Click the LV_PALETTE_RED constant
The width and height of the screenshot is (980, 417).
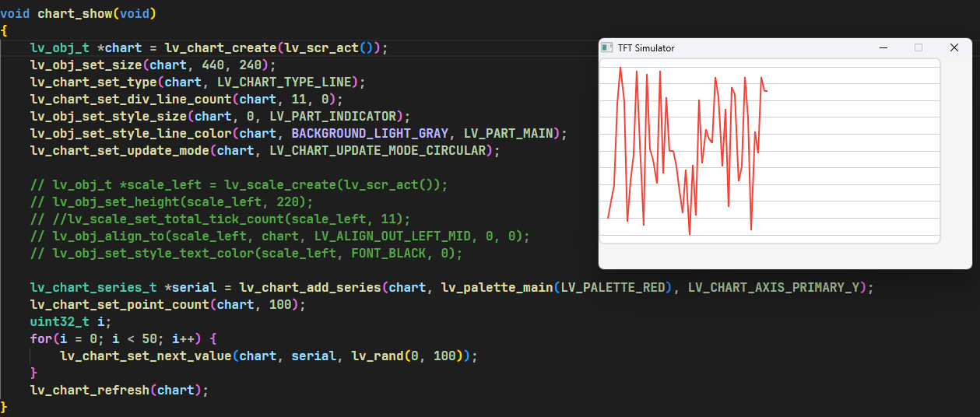[x=613, y=288]
